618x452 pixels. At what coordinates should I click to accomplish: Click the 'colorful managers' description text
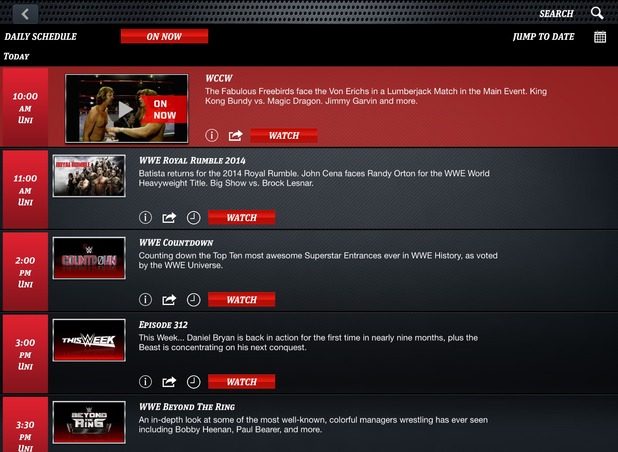[313, 424]
